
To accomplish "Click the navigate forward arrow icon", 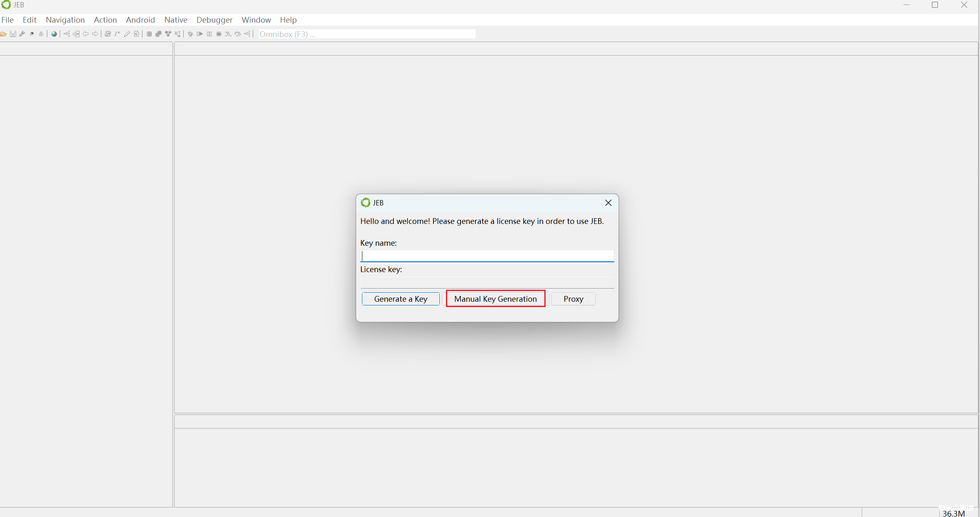I will (x=95, y=34).
